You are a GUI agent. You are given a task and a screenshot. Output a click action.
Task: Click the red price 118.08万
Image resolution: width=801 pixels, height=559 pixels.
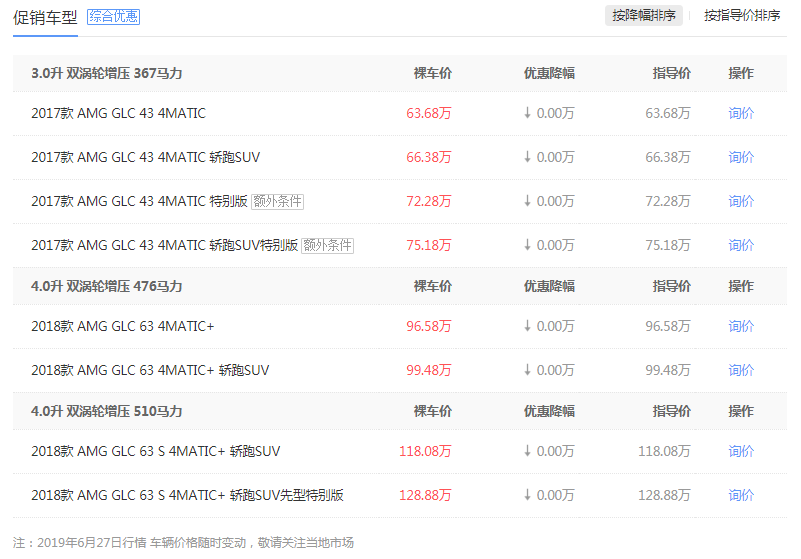coord(425,451)
